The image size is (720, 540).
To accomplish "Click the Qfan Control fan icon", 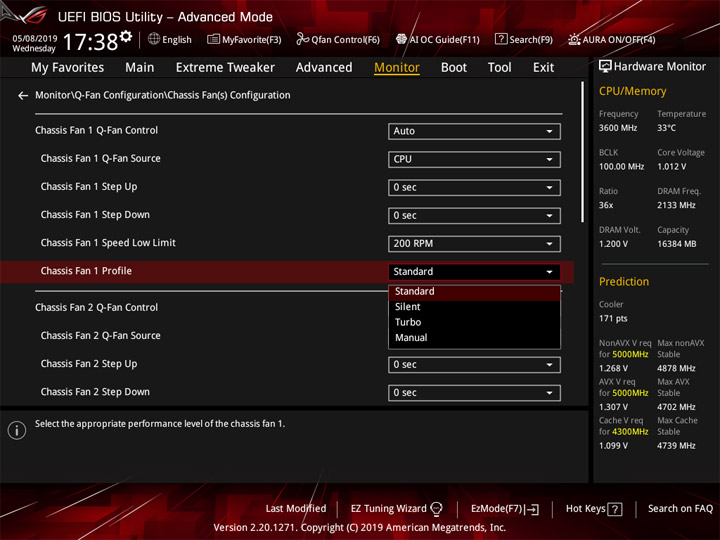I will tap(302, 39).
